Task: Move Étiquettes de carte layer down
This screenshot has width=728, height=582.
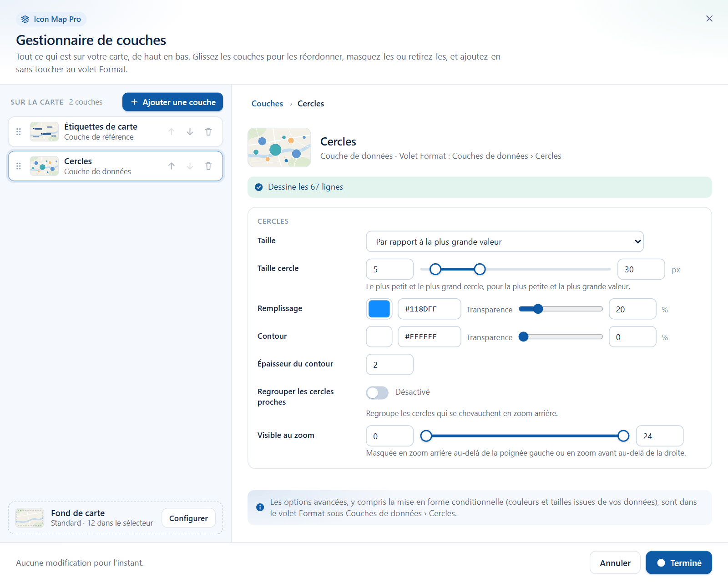Action: click(190, 132)
